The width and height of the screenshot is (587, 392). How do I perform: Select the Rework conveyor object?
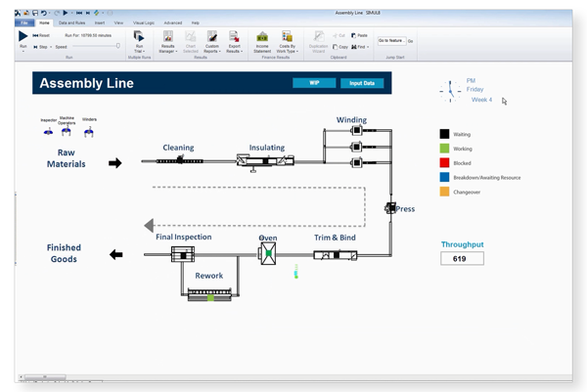pyautogui.click(x=209, y=294)
